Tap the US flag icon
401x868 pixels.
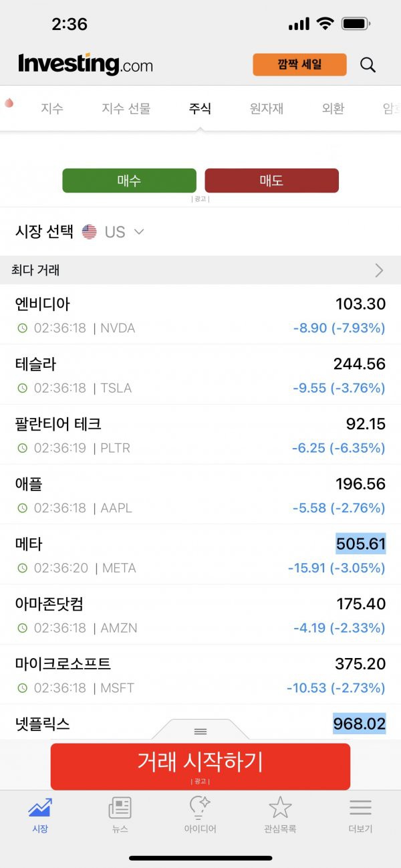pyautogui.click(x=89, y=232)
